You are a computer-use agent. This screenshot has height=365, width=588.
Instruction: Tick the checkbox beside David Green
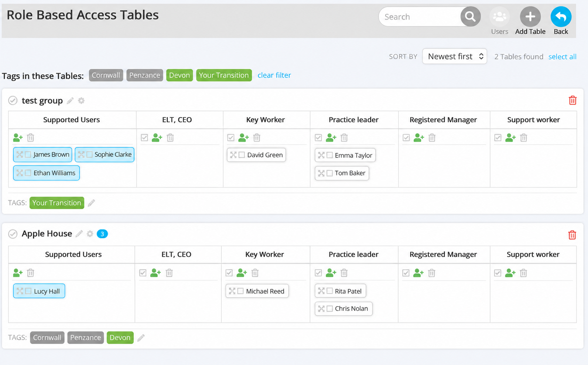click(242, 155)
